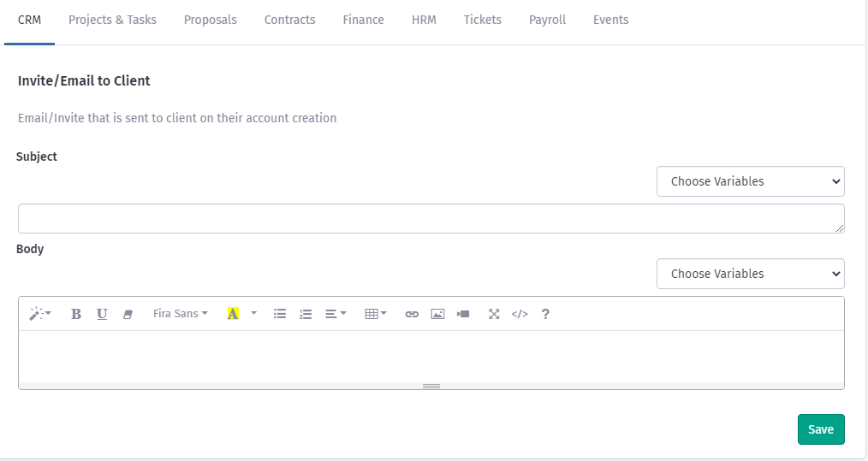Open the magic wand style dropdown
The height and width of the screenshot is (461, 868).
(40, 314)
